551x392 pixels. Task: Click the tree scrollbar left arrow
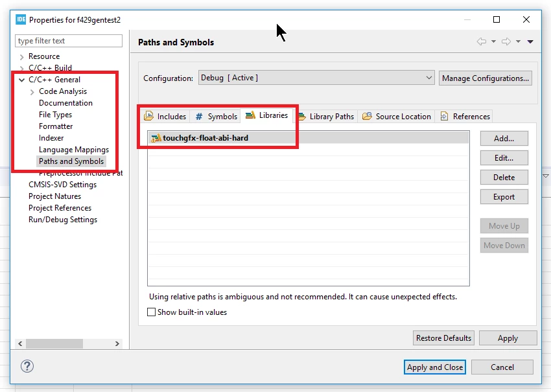[x=20, y=343]
